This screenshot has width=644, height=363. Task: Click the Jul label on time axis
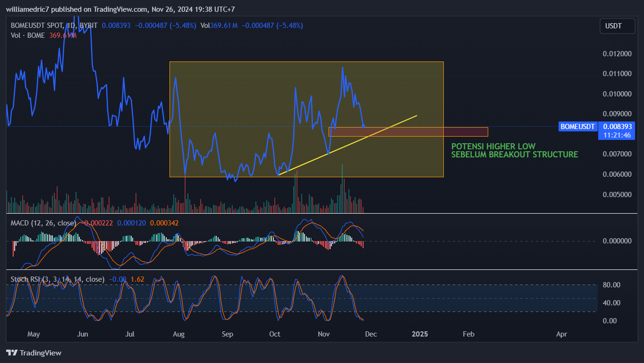130,334
